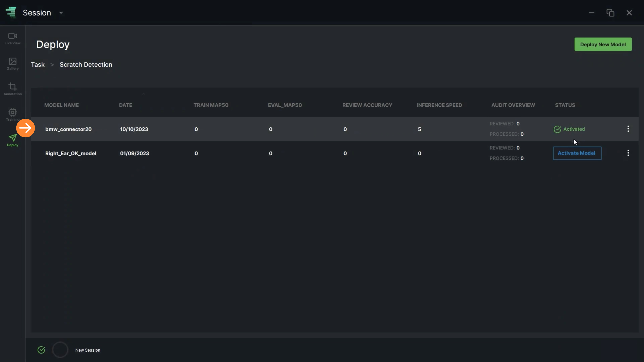Screen dimensions: 644x362
Task: Click Scratch Detection breadcrumb
Action: [86, 65]
